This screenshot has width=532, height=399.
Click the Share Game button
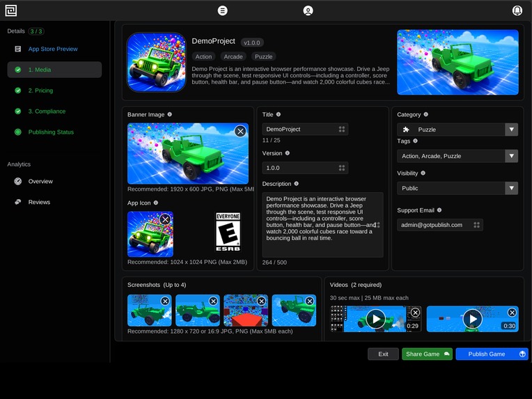[427, 354]
